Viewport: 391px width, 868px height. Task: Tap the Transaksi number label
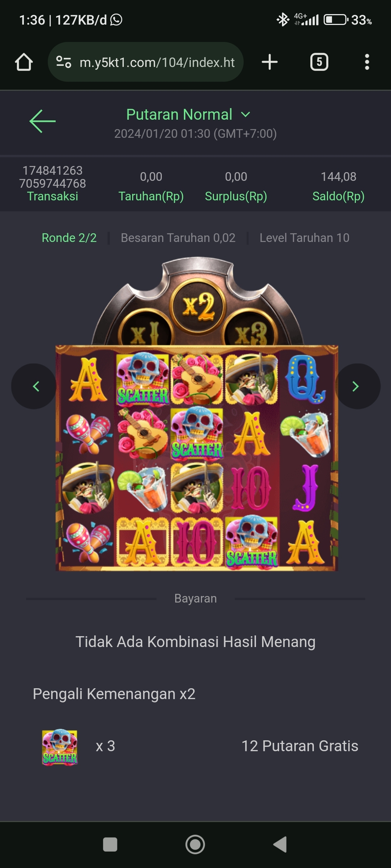click(x=52, y=177)
